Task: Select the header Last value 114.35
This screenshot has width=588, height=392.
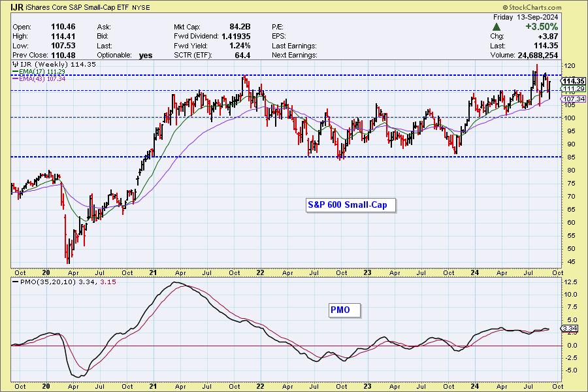Action: tap(546, 46)
